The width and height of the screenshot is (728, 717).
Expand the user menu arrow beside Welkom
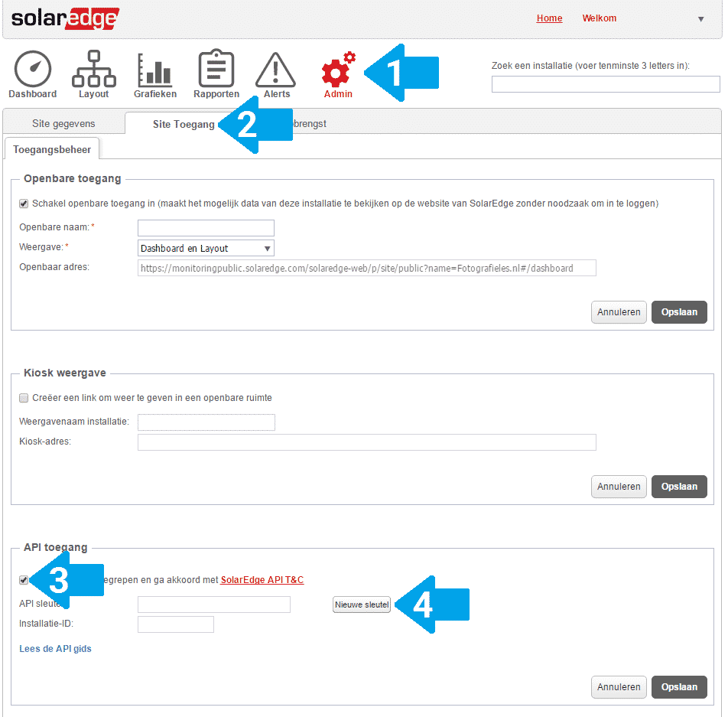pyautogui.click(x=701, y=19)
